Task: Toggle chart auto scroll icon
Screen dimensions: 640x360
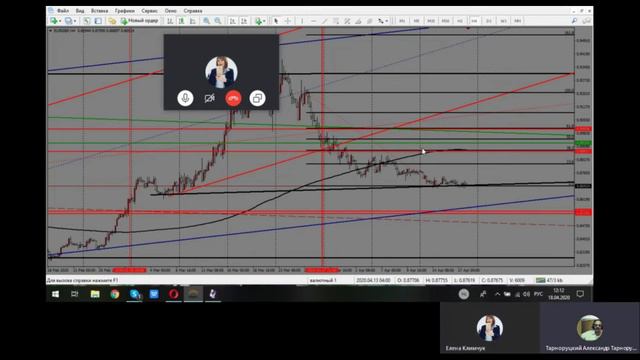Action: (232, 21)
